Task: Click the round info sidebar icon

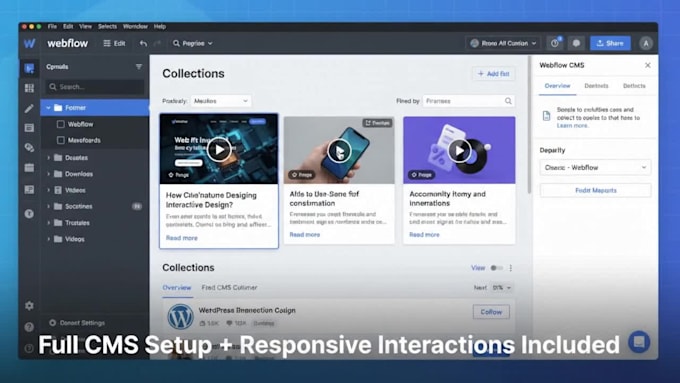Action: 29,213
